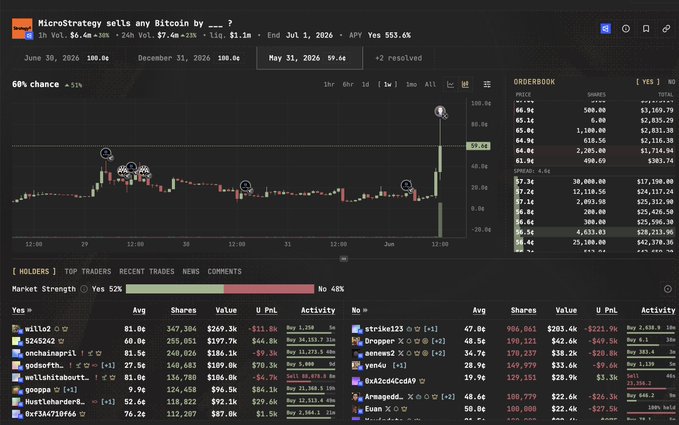Click Dropper's X social icon

pos(401,341)
